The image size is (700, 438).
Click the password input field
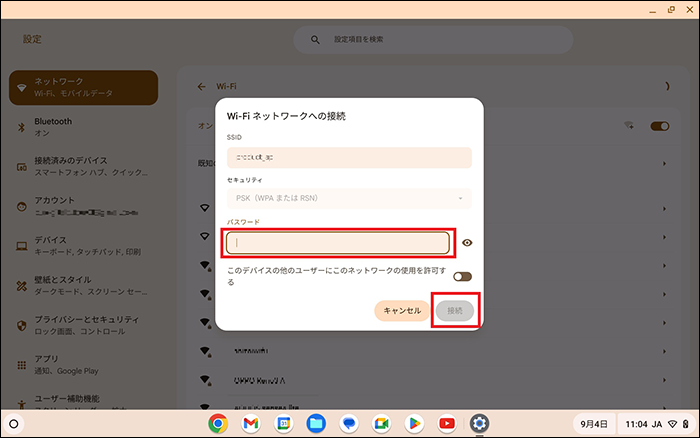337,243
